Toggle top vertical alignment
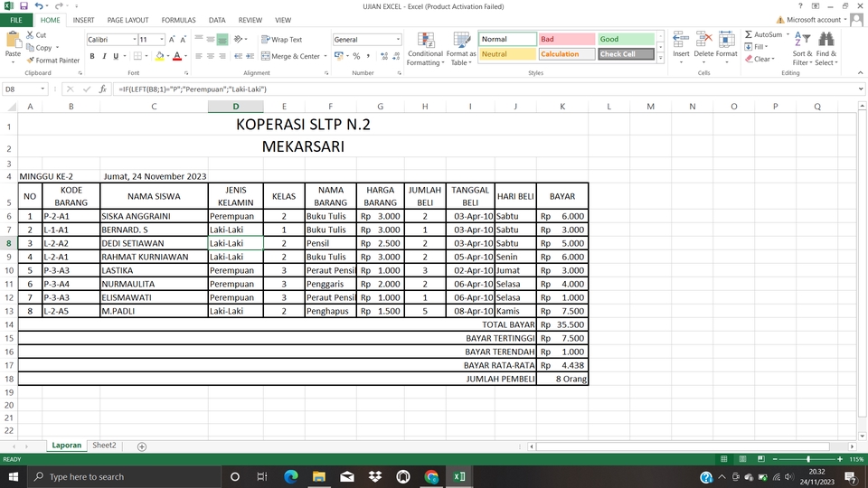The image size is (868, 488). click(199, 39)
